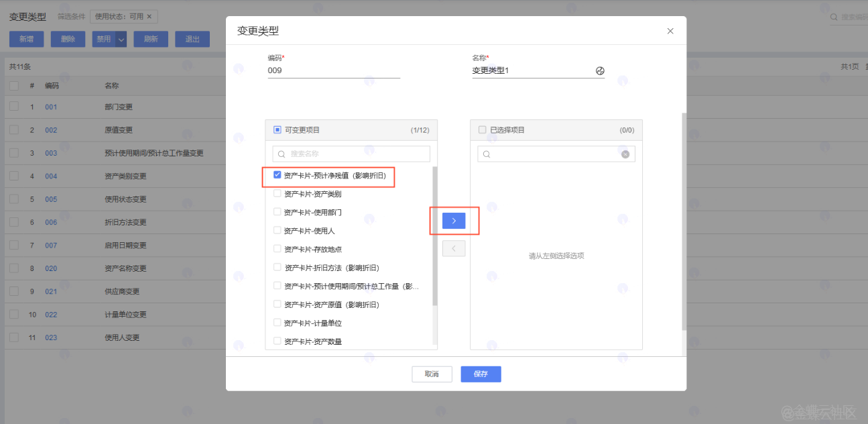
Task: Open code link 023 in the background list
Action: click(x=51, y=338)
